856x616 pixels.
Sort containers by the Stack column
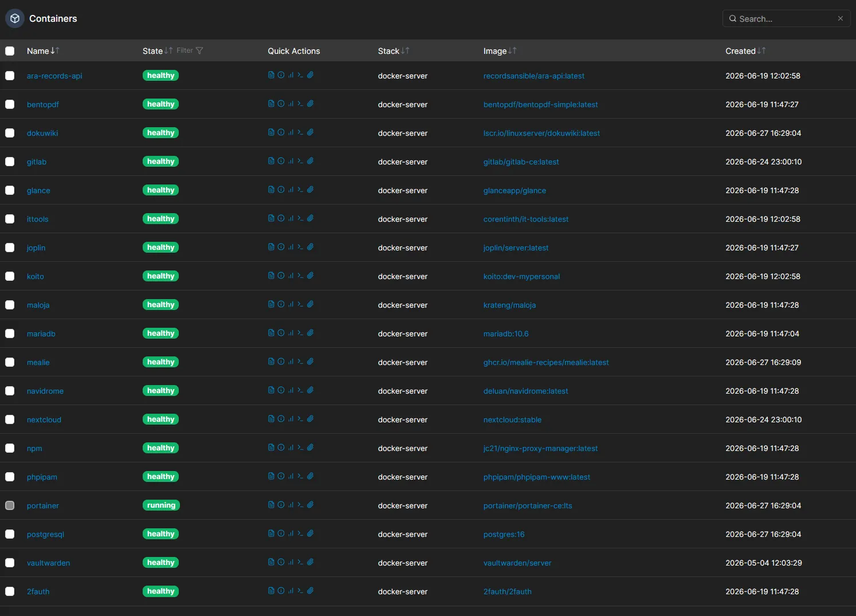click(394, 51)
